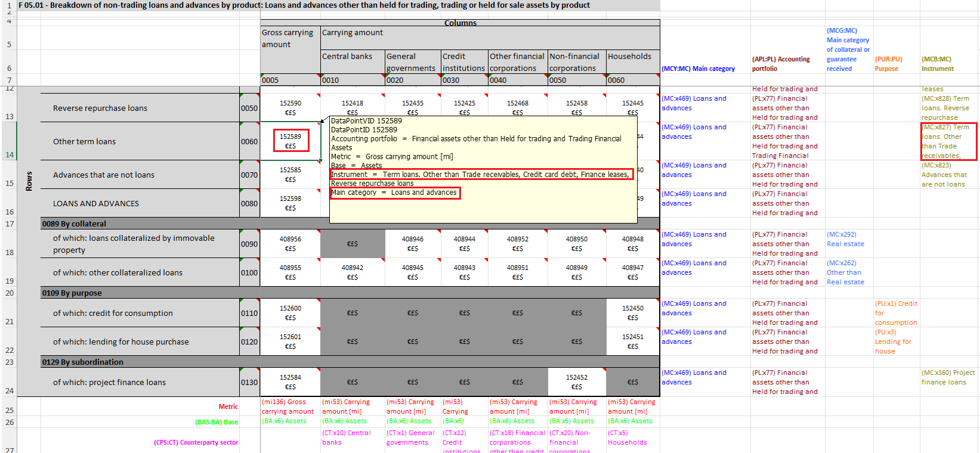
Task: Select the 'Other term loans' row label
Action: [140, 141]
